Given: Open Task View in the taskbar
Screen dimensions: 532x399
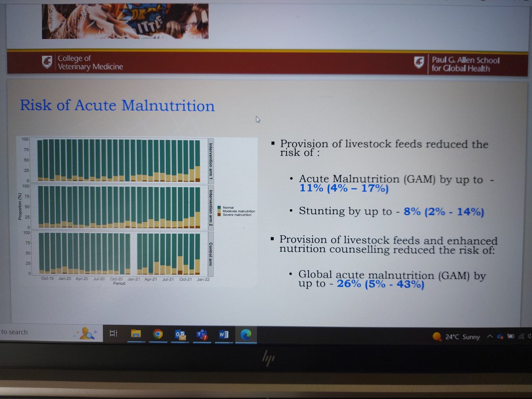Looking at the screenshot, I should click(x=113, y=334).
